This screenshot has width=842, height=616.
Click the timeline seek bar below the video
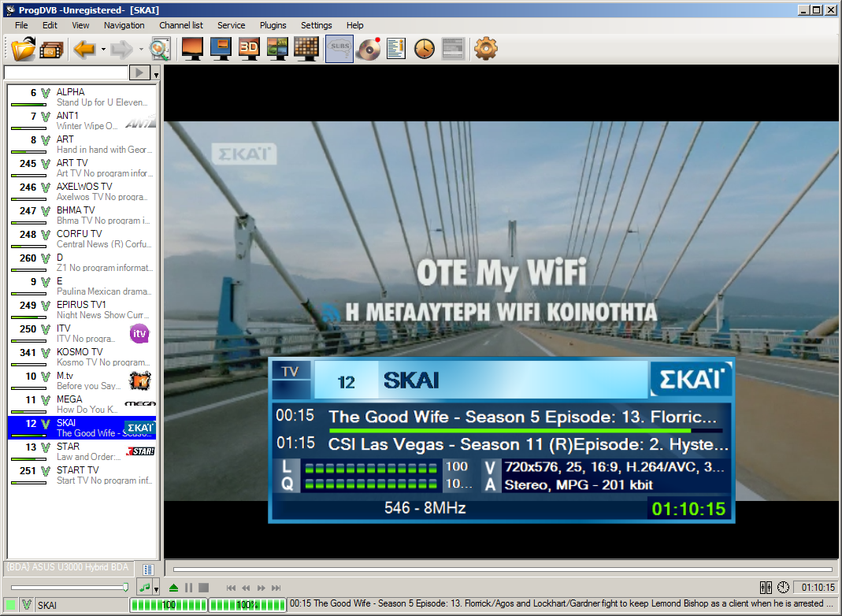click(x=503, y=570)
